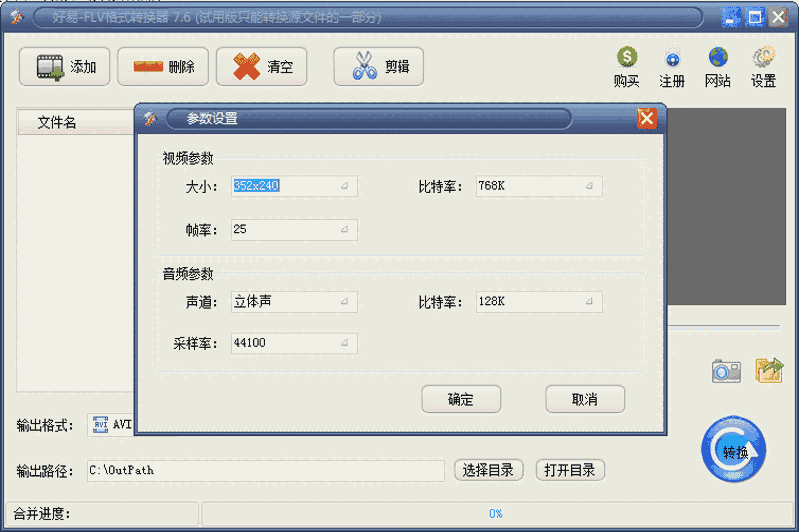Click the 352x240 selected size text
Image resolution: width=799 pixels, height=532 pixels.
click(256, 186)
